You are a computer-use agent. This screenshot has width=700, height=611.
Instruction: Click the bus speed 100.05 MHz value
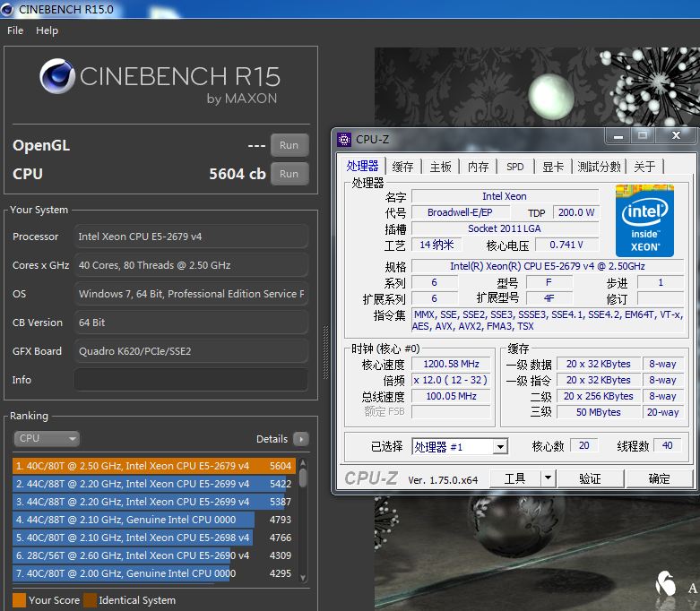[451, 396]
